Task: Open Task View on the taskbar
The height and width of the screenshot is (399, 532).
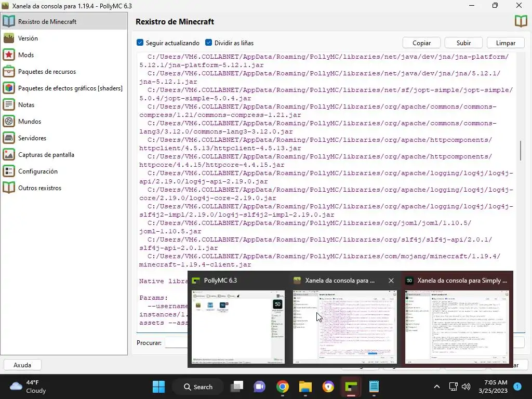Action: pos(237,387)
